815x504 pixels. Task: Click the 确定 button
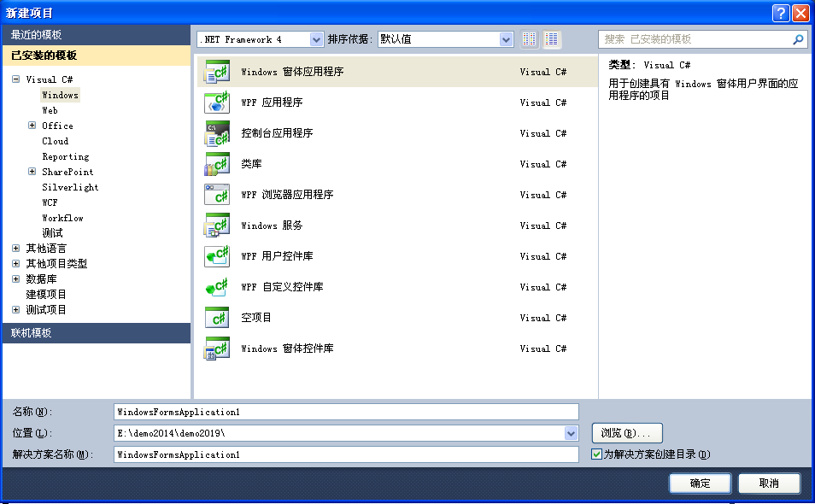tap(700, 483)
